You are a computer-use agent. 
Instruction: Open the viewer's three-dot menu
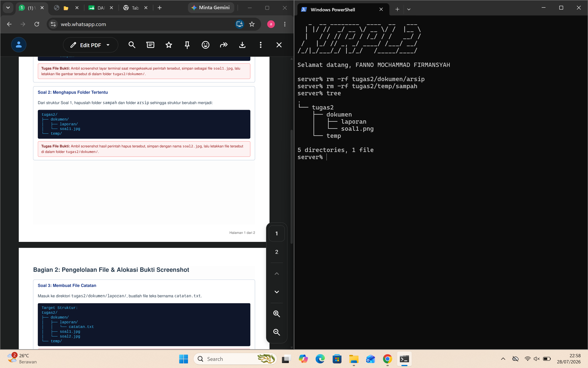pos(261,45)
